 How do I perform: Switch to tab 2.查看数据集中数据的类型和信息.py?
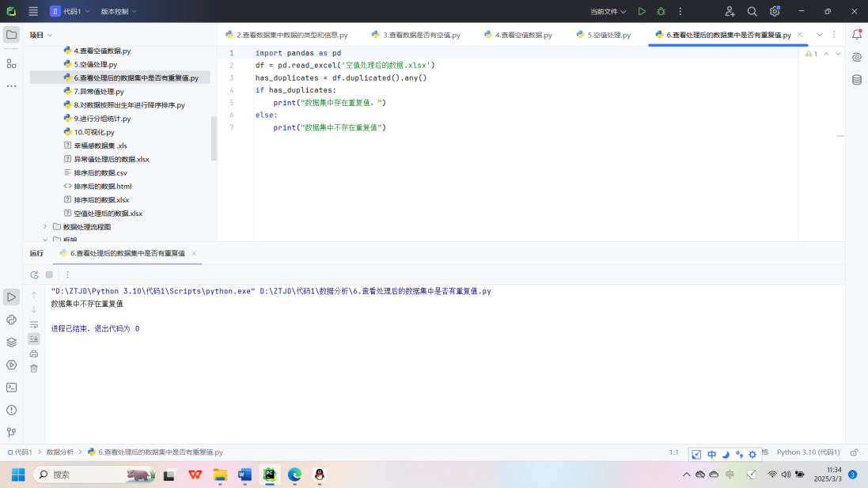[x=286, y=35]
